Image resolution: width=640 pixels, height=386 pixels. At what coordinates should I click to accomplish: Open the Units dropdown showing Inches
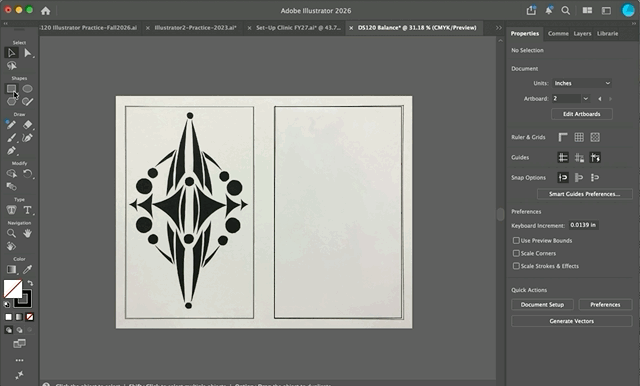coord(582,83)
